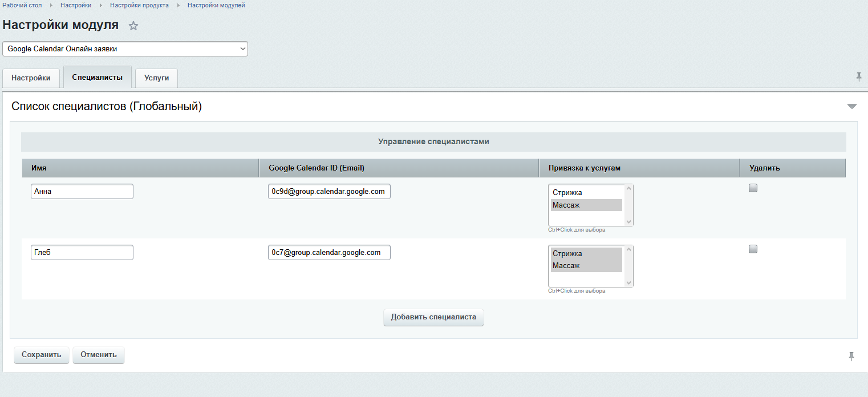Click the Добавить специалиста button
868x397 pixels.
(433, 317)
